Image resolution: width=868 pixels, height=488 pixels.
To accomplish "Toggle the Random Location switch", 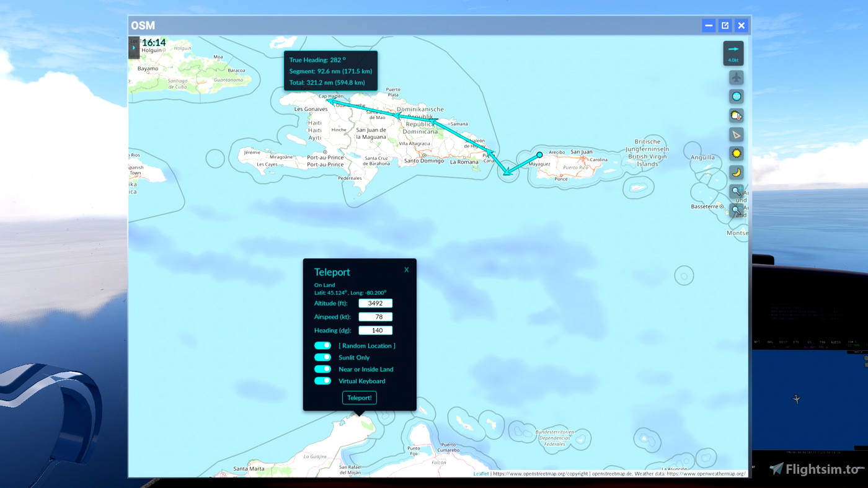I will coord(322,345).
